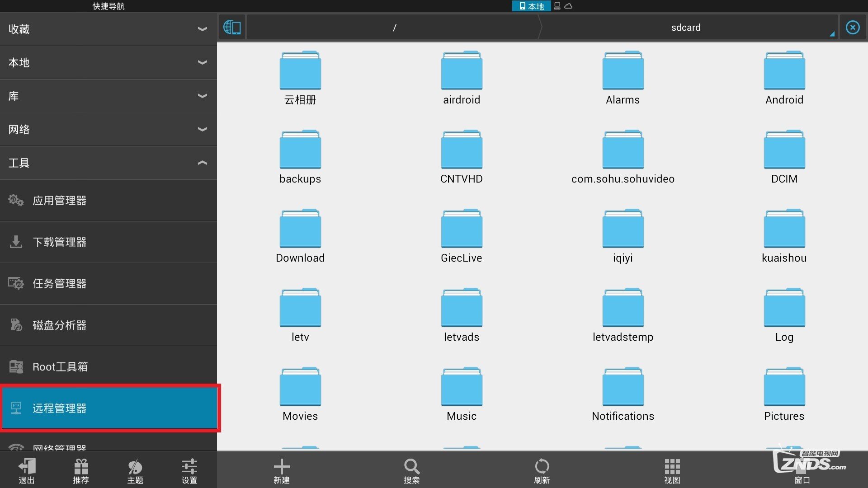Open the 下载管理器 download manager
The image size is (868, 488).
click(108, 242)
